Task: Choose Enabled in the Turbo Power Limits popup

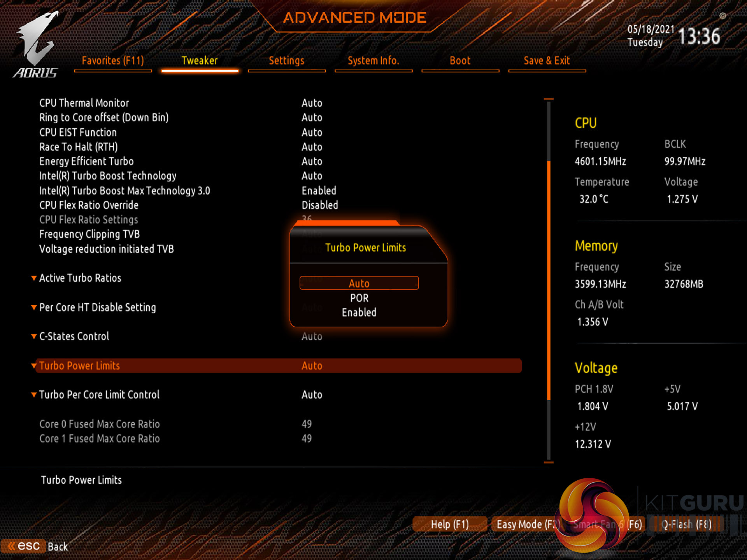Action: (359, 312)
